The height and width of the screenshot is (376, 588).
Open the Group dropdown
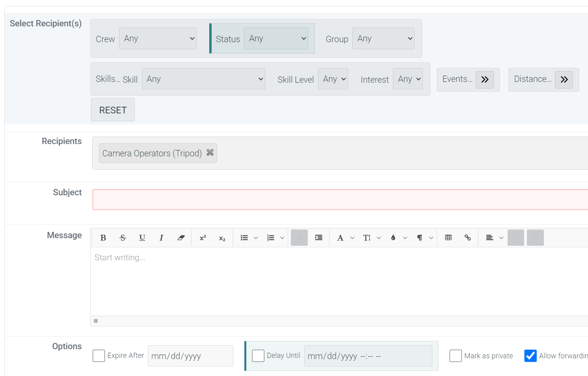click(383, 38)
